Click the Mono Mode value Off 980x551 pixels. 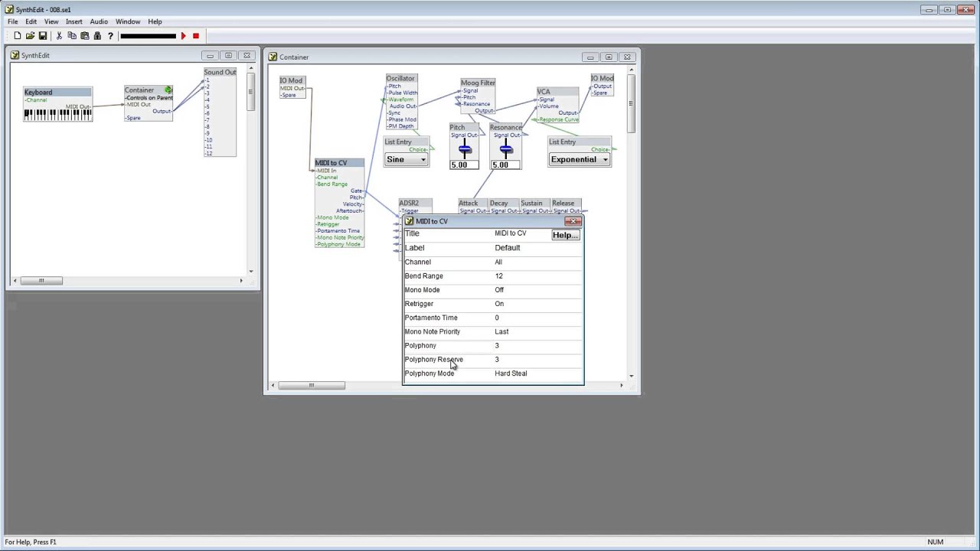click(x=499, y=290)
